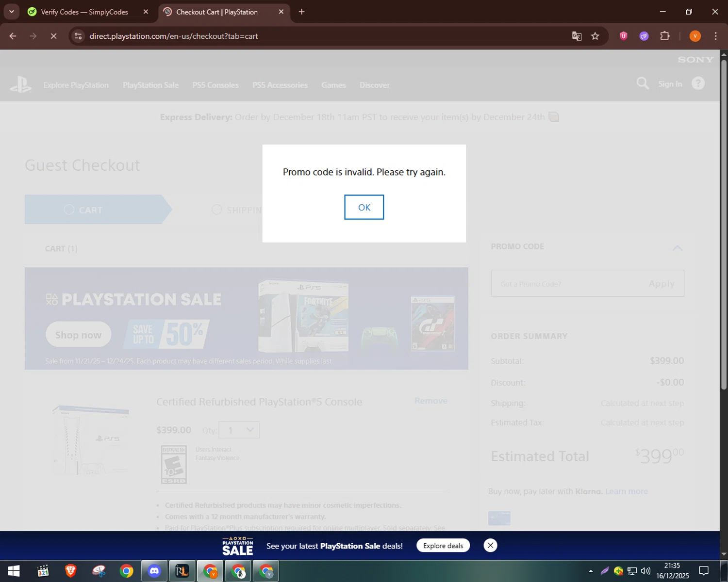The width and height of the screenshot is (728, 582).
Task: Open the Bitwarden shield extension icon
Action: point(624,36)
